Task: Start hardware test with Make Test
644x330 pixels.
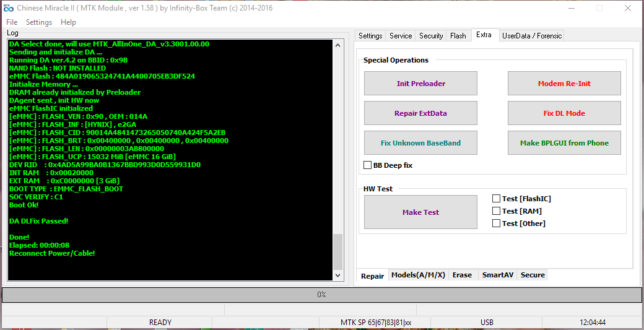Action: click(x=420, y=212)
